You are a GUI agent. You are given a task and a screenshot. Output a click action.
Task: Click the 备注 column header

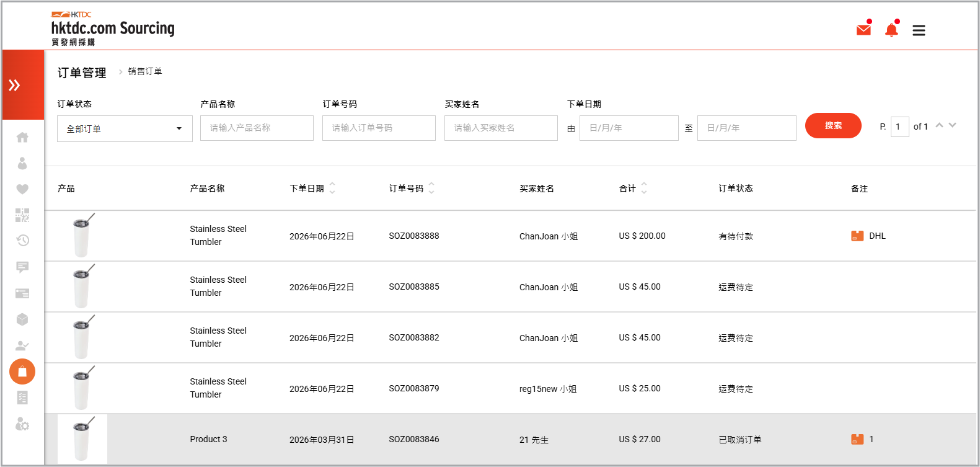859,189
